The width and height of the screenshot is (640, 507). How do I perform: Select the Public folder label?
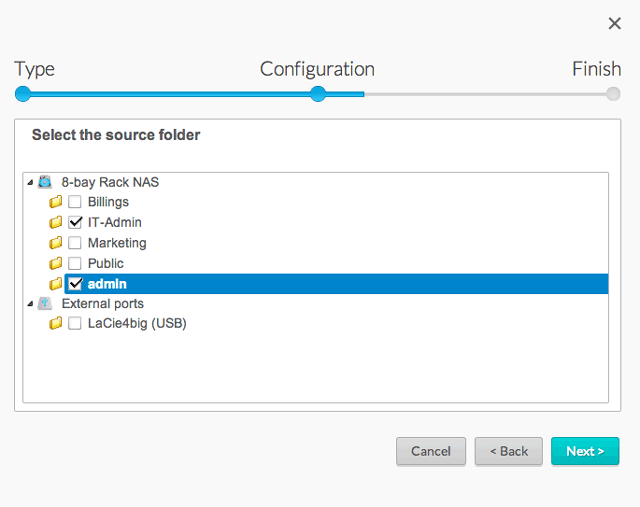click(105, 263)
